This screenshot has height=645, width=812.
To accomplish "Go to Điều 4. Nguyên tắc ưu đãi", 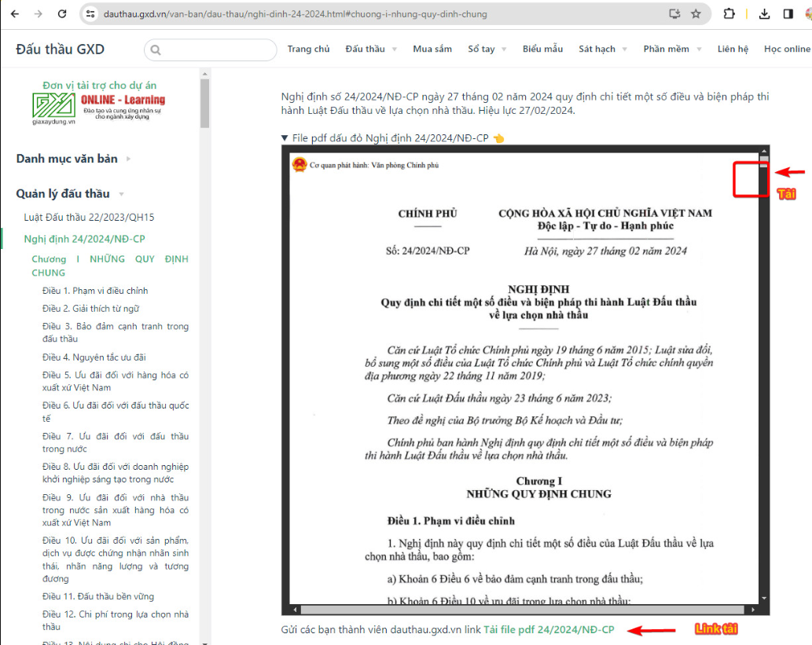I will (94, 357).
